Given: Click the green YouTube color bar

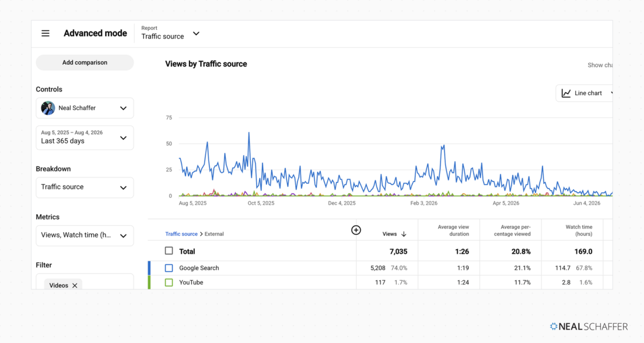Looking at the screenshot, I should [x=149, y=282].
